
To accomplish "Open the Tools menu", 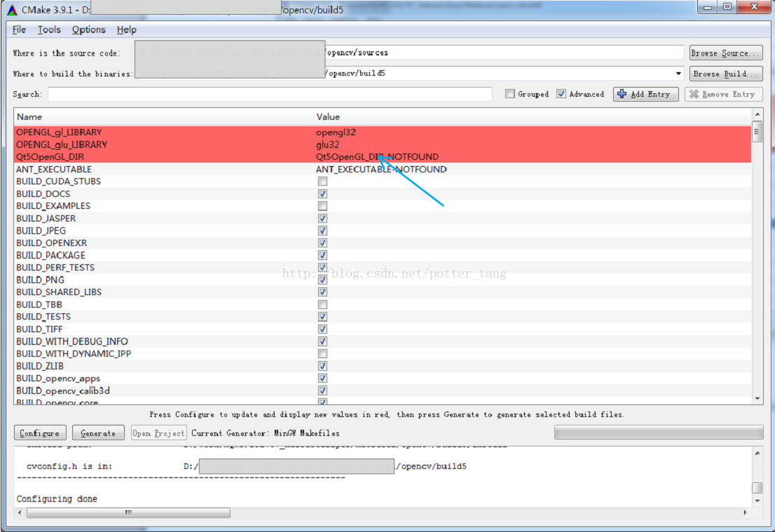I will pyautogui.click(x=49, y=29).
